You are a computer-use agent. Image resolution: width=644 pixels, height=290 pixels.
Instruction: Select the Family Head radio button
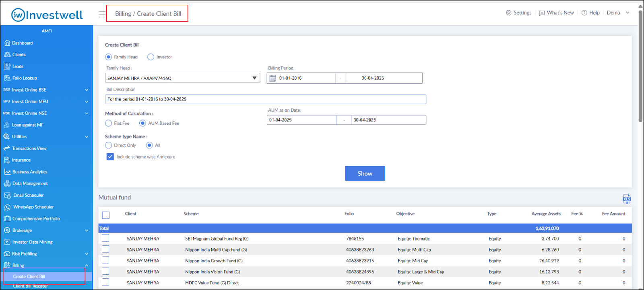pyautogui.click(x=108, y=57)
